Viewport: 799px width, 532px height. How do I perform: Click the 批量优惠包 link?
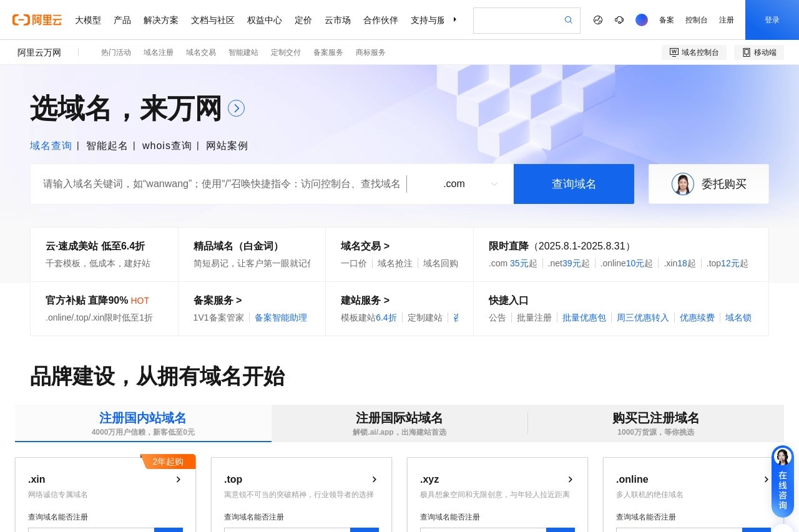584,317
